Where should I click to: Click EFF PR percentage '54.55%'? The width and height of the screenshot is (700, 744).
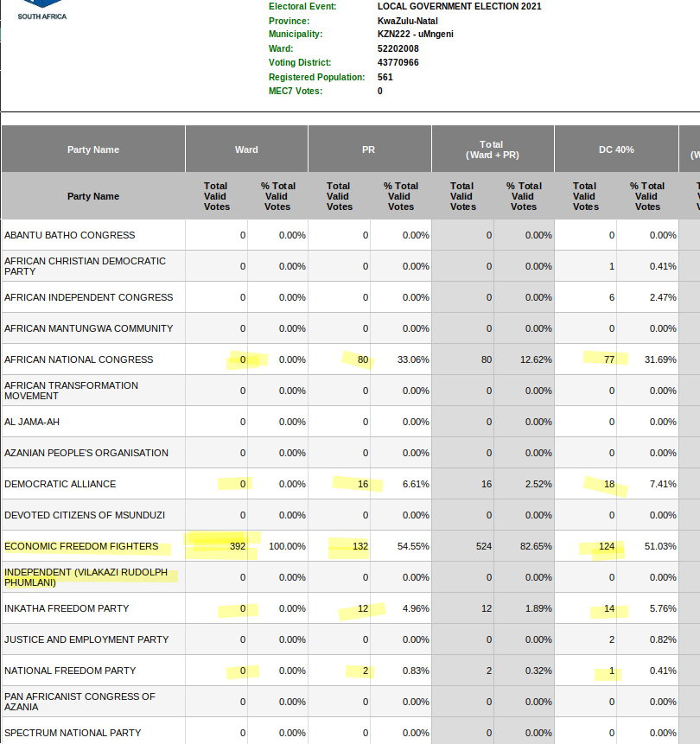413,547
